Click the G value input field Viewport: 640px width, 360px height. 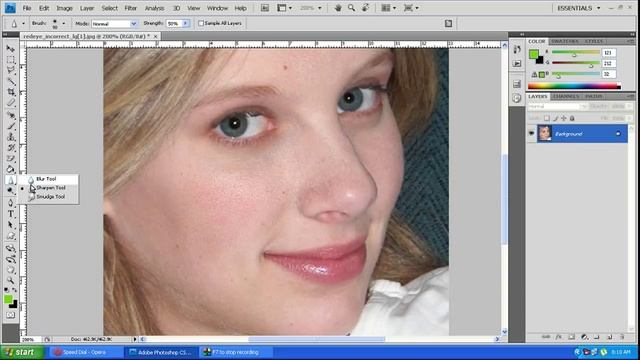tap(608, 63)
